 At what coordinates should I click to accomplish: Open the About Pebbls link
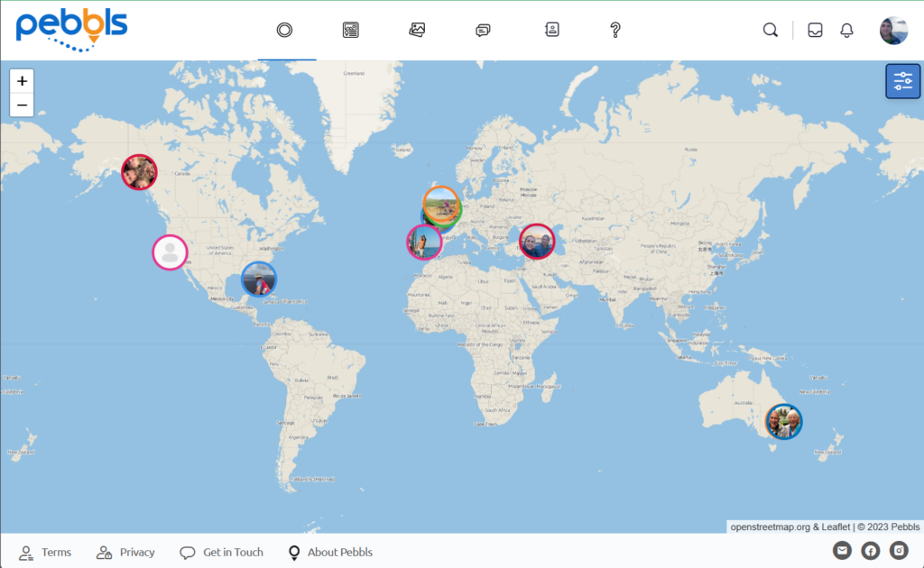click(330, 552)
